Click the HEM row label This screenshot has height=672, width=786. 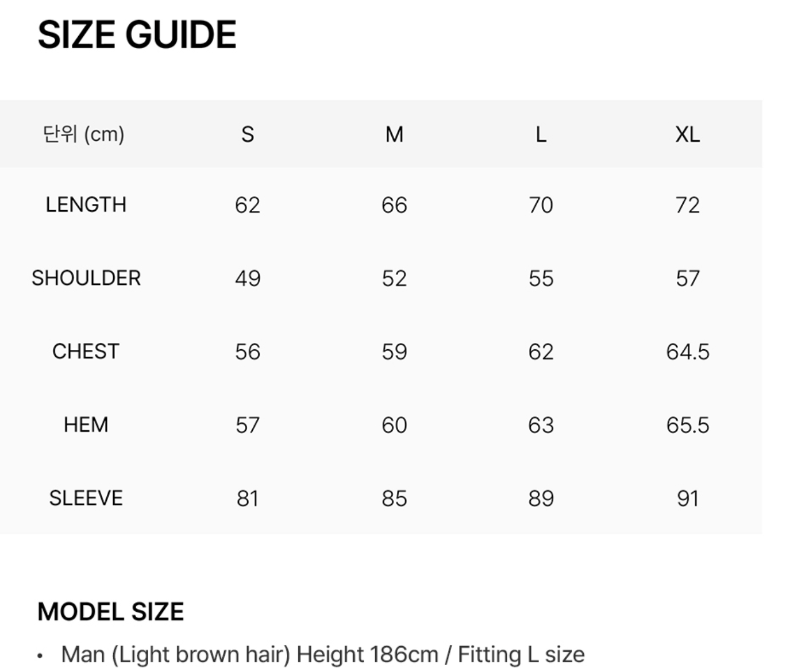86,425
